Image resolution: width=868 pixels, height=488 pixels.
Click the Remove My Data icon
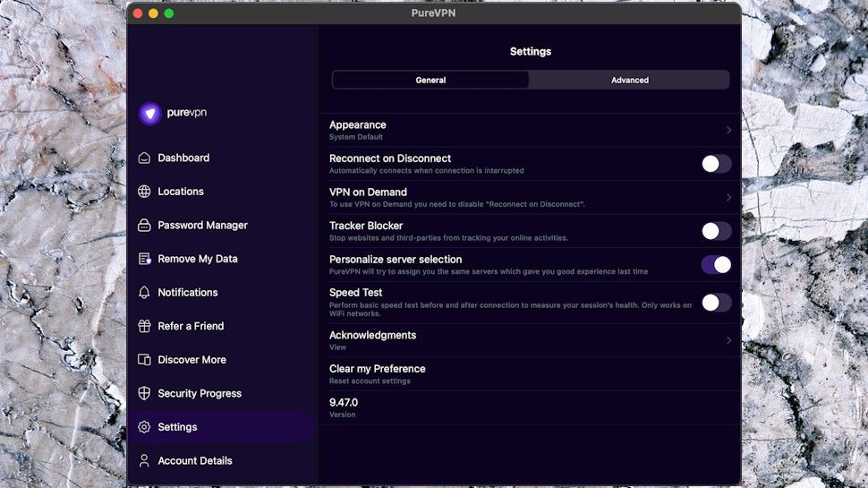click(144, 259)
